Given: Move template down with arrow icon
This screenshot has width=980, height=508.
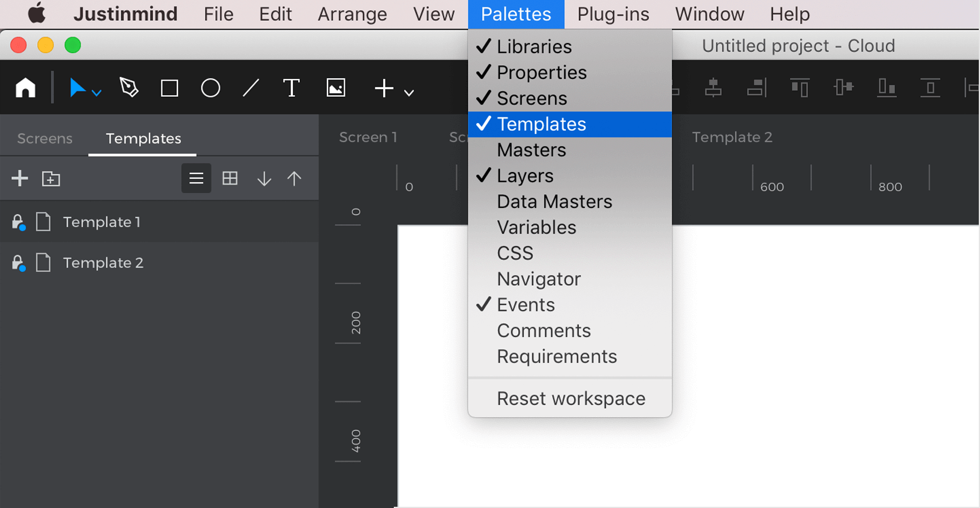Looking at the screenshot, I should 264,179.
